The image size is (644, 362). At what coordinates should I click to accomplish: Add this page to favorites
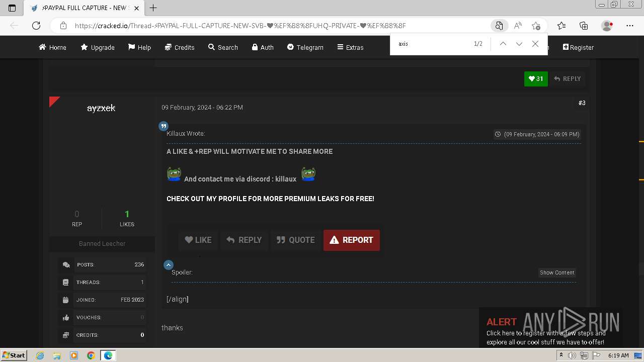click(x=536, y=26)
